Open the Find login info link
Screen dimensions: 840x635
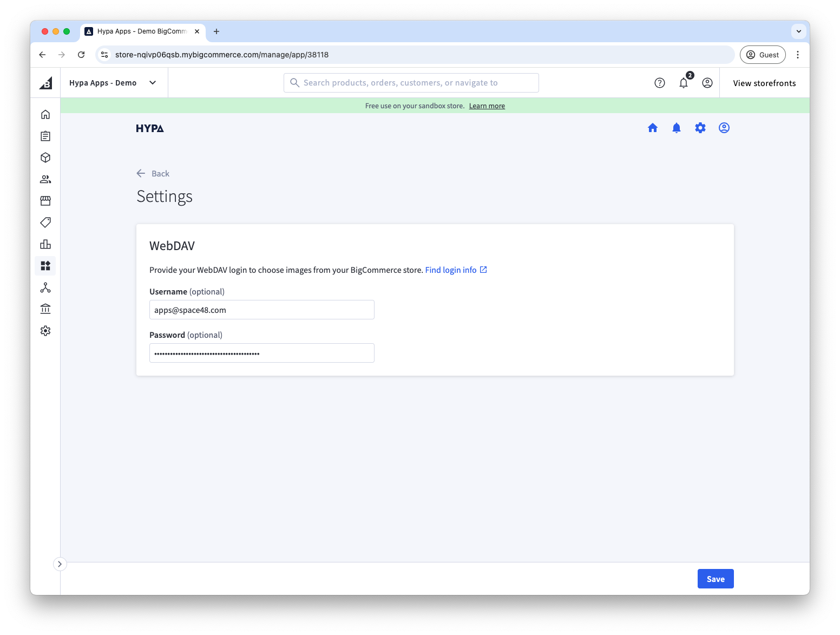[x=456, y=270]
